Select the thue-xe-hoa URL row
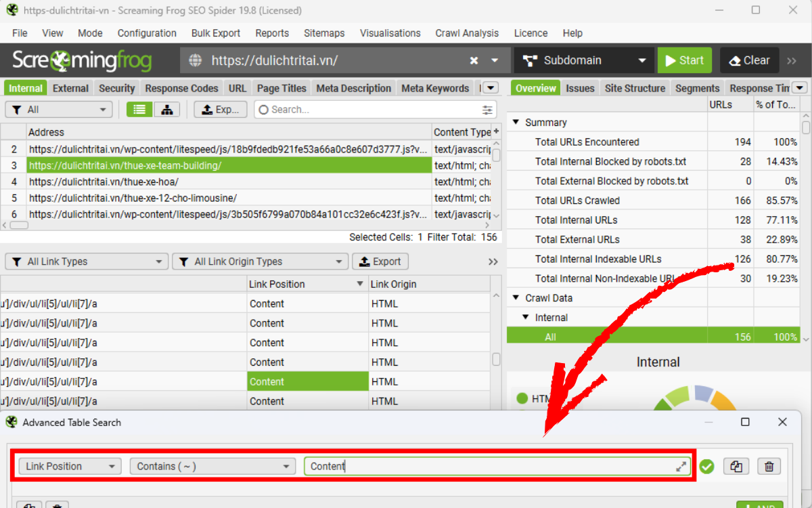Viewport: 812px width, 508px height. point(229,182)
